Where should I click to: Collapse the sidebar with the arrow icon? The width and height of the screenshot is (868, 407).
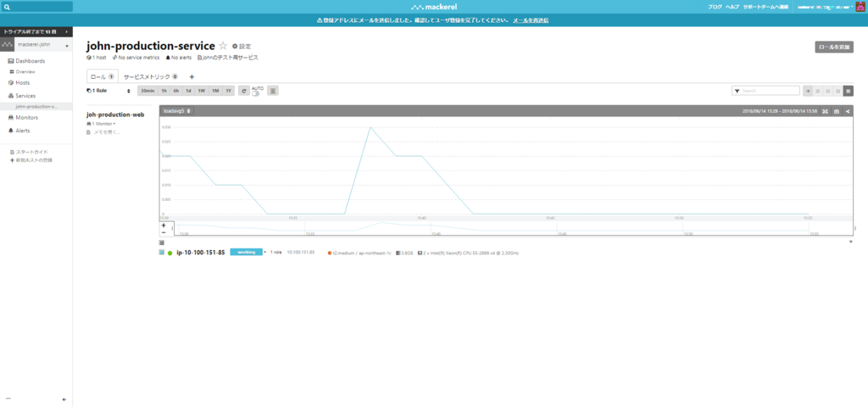coord(64,399)
